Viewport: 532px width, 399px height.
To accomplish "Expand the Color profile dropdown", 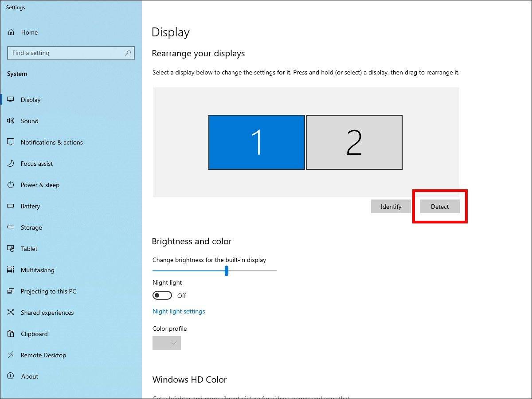I will pos(167,343).
